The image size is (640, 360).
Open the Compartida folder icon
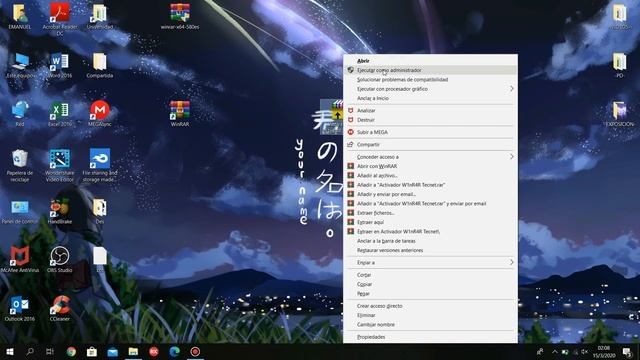(100, 65)
